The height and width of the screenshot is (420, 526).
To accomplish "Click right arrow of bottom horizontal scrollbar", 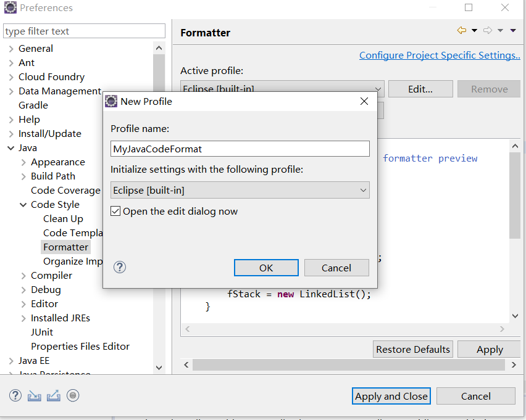I will point(514,364).
